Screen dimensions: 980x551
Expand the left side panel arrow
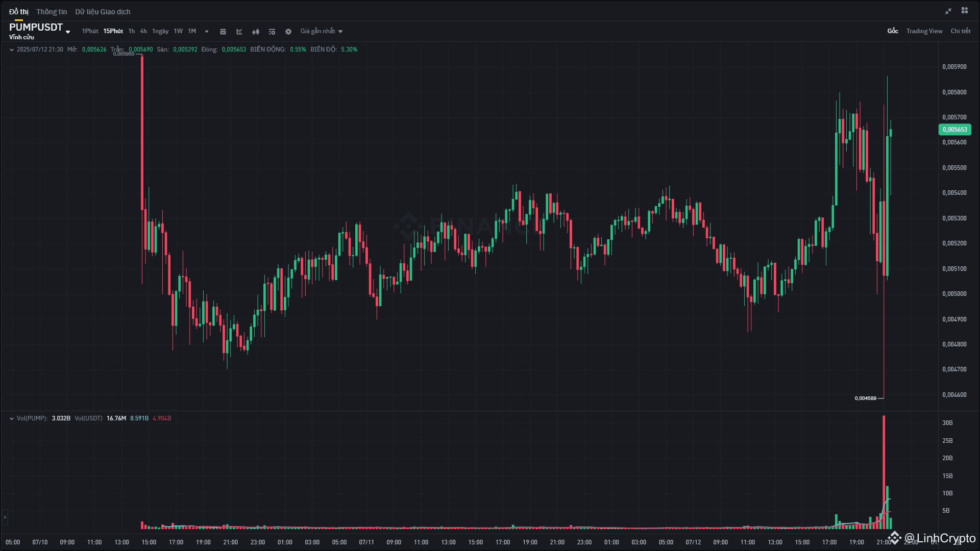coord(5,517)
